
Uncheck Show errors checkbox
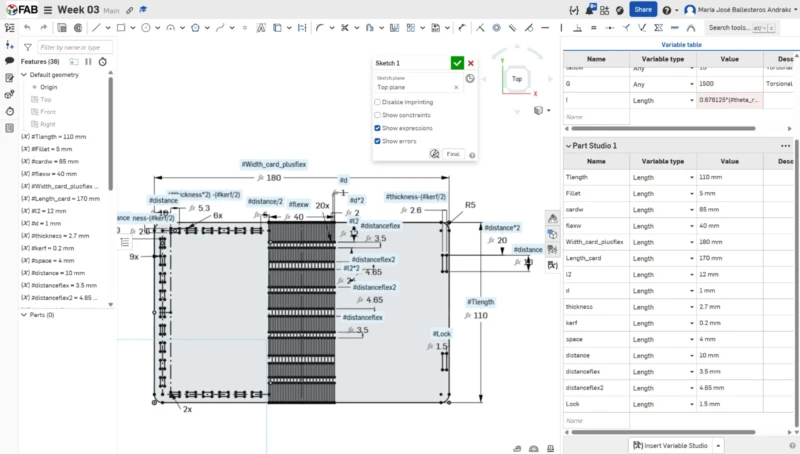pyautogui.click(x=378, y=141)
